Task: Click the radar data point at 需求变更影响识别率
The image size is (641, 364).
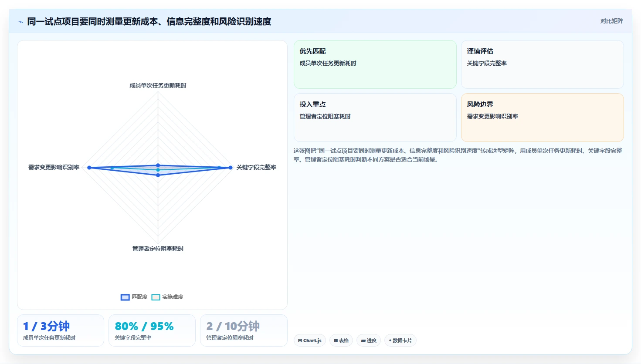Action: 89,168
